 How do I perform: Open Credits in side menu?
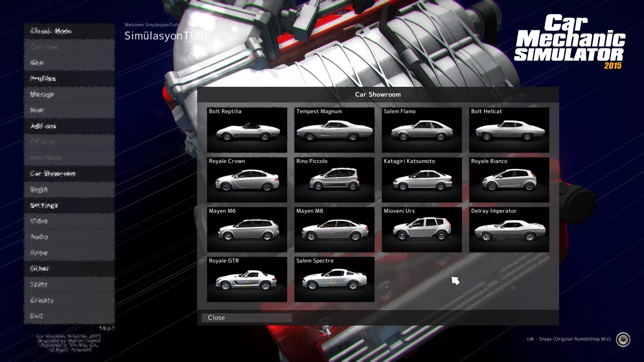click(x=69, y=300)
